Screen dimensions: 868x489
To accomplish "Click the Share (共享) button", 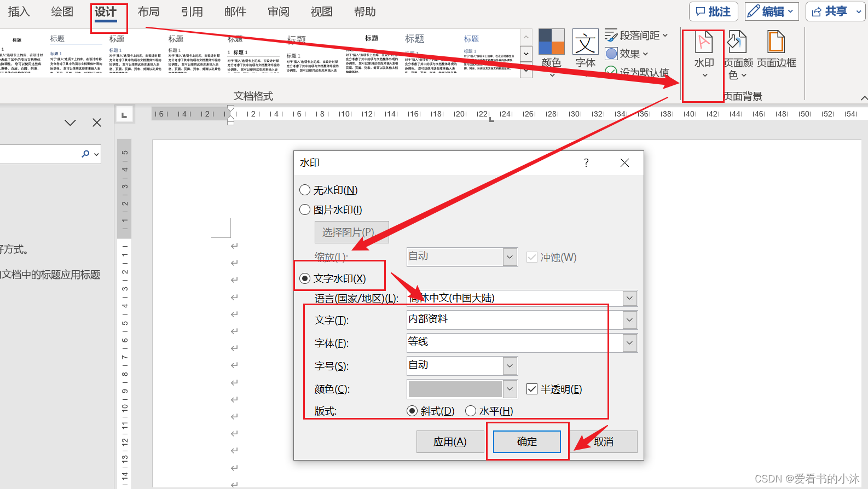I will [835, 11].
